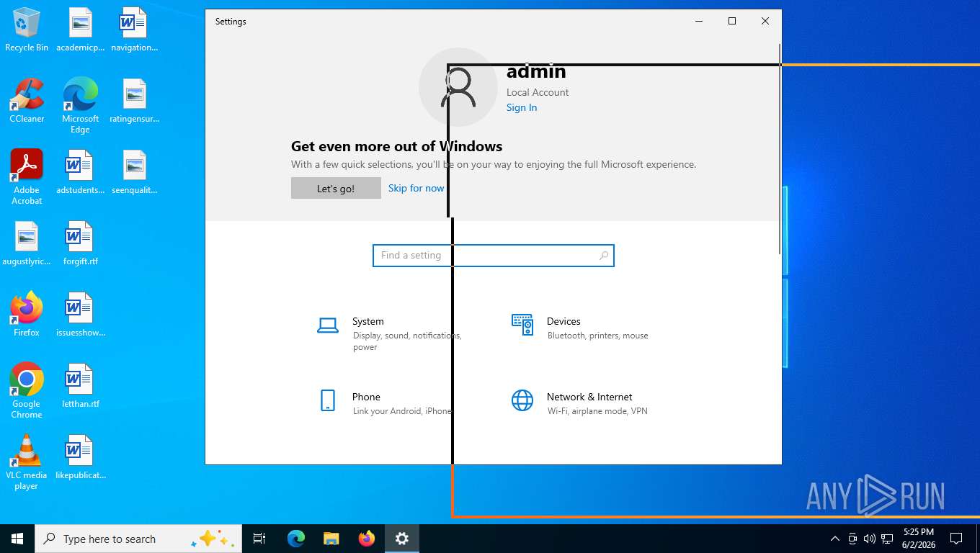The height and width of the screenshot is (553, 980).
Task: Click the search magnifier in Find a setting
Action: point(604,256)
